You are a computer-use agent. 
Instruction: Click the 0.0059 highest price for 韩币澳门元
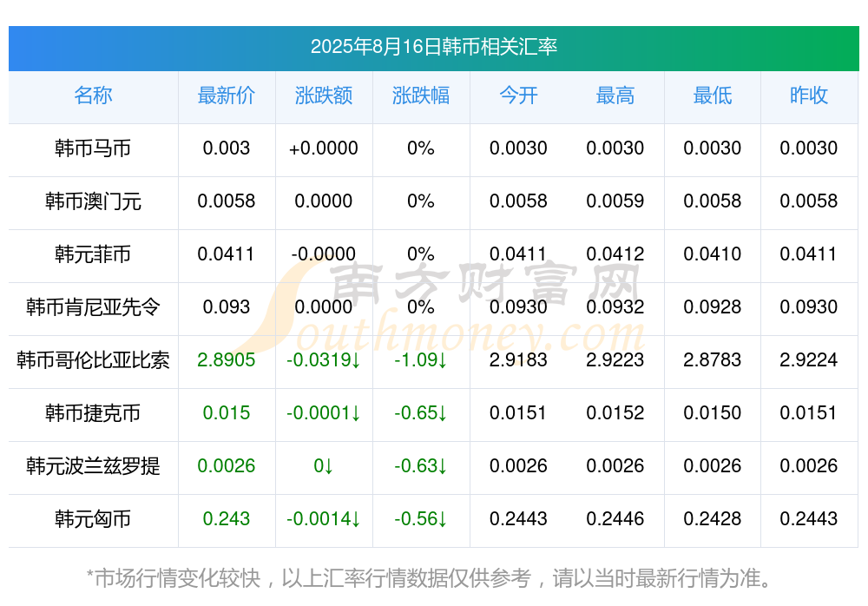(x=615, y=201)
